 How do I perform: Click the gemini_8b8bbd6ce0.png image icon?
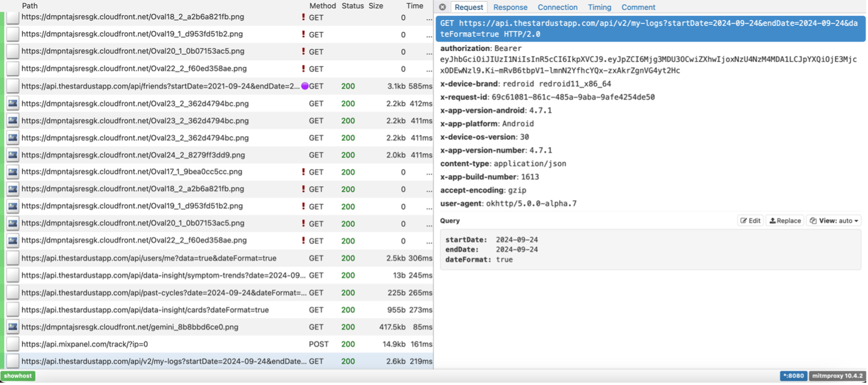[x=13, y=327]
